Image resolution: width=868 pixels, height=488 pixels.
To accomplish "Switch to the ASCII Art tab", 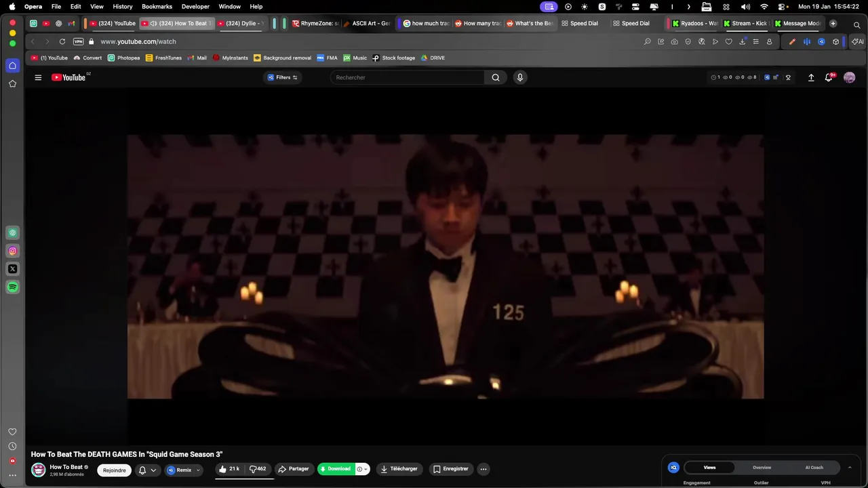I will point(367,23).
